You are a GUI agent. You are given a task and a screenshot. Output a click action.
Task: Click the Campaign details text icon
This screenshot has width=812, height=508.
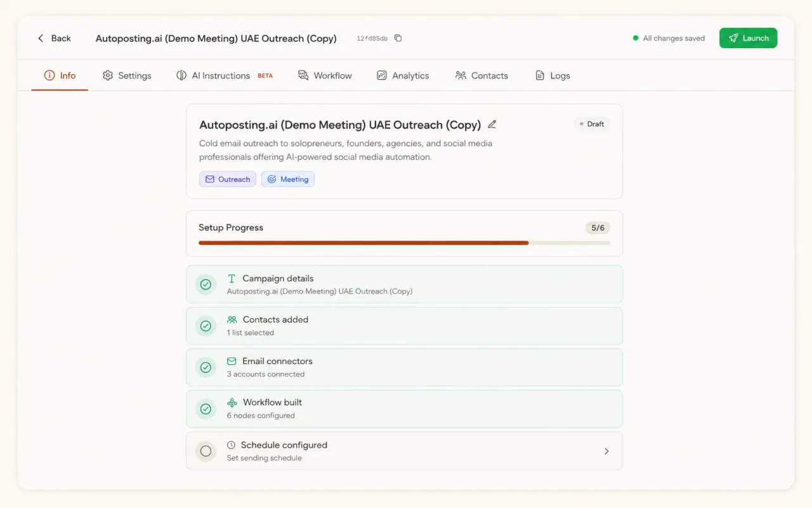(x=232, y=278)
